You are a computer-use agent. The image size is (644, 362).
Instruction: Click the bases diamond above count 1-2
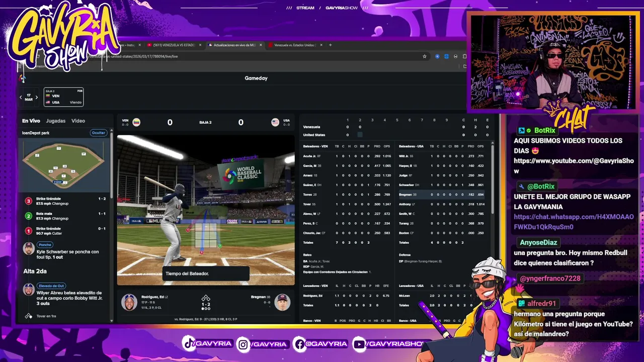[x=206, y=298]
